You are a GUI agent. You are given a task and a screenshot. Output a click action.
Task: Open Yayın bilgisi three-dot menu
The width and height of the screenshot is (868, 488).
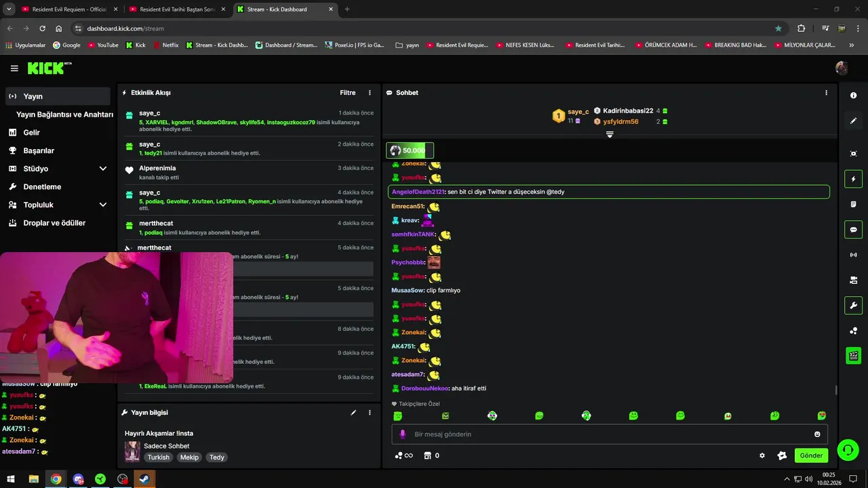tap(370, 412)
